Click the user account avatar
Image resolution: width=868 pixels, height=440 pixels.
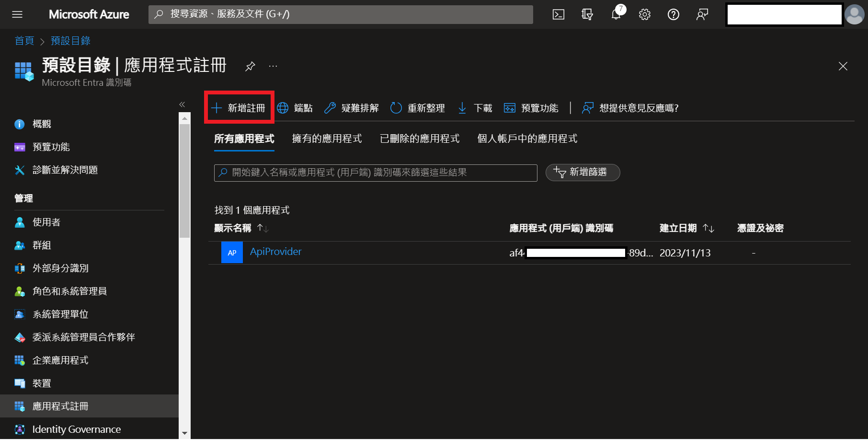point(855,14)
